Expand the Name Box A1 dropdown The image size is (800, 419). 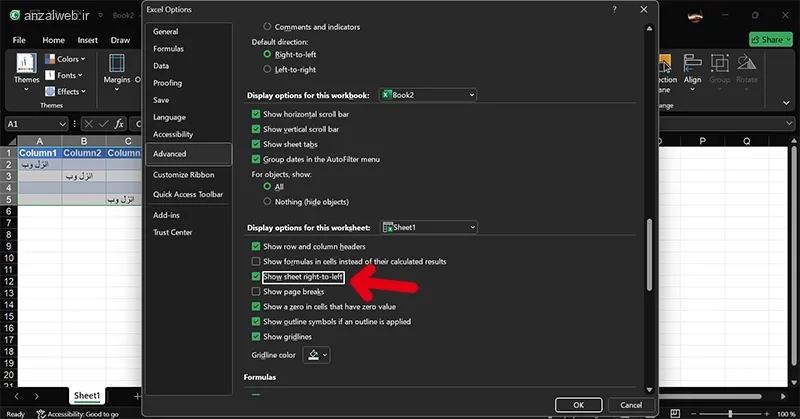click(x=62, y=124)
